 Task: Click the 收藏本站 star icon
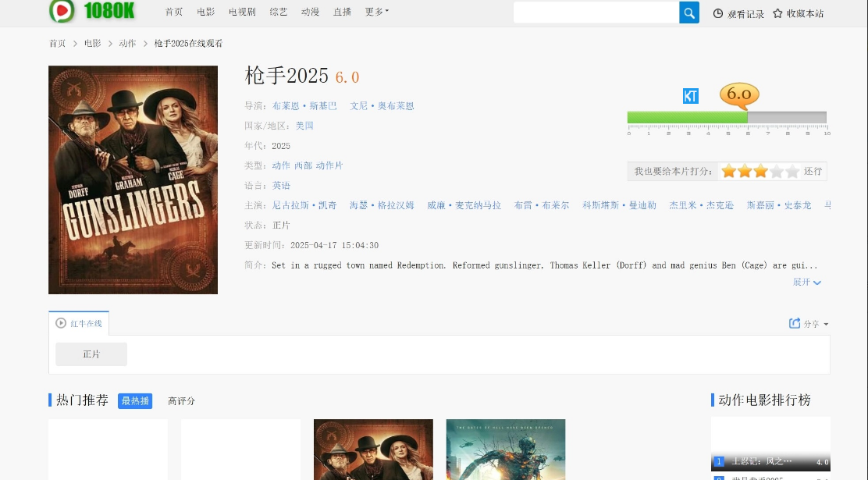(x=777, y=13)
